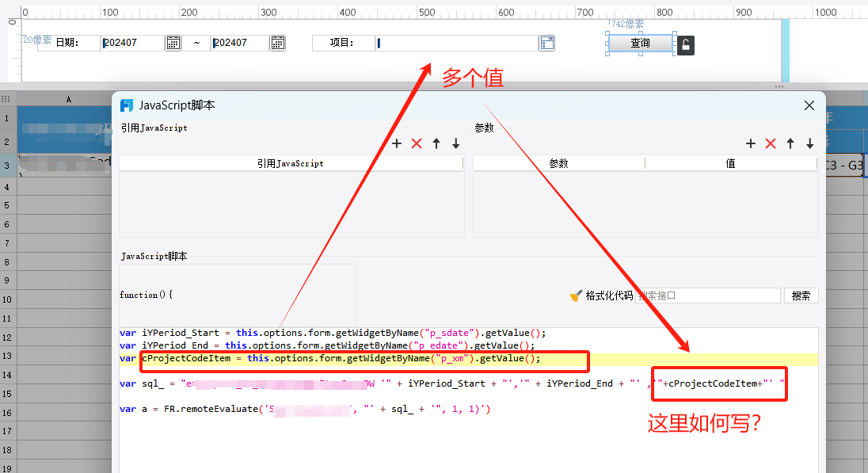
Task: Select spreadsheet row header 15
Action: [x=7, y=394]
